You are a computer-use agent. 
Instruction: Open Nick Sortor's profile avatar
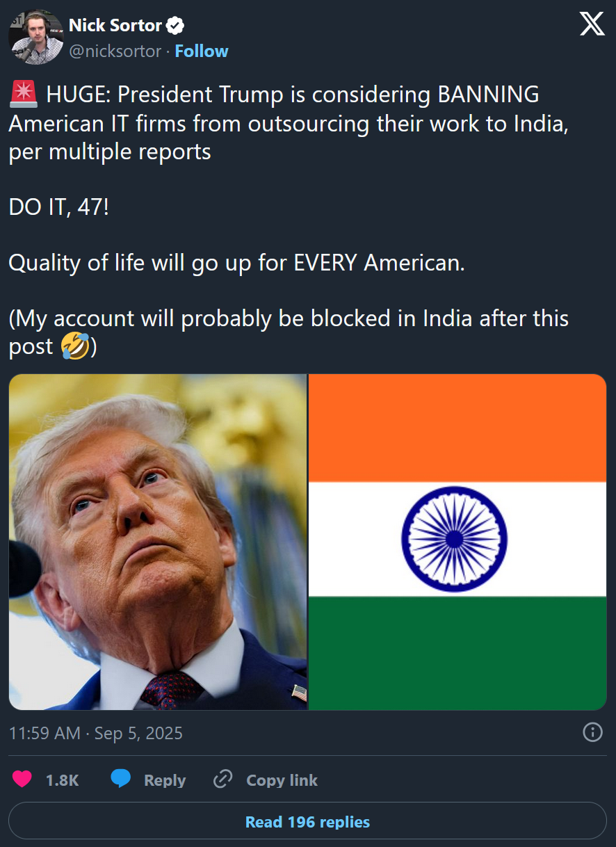tap(35, 38)
